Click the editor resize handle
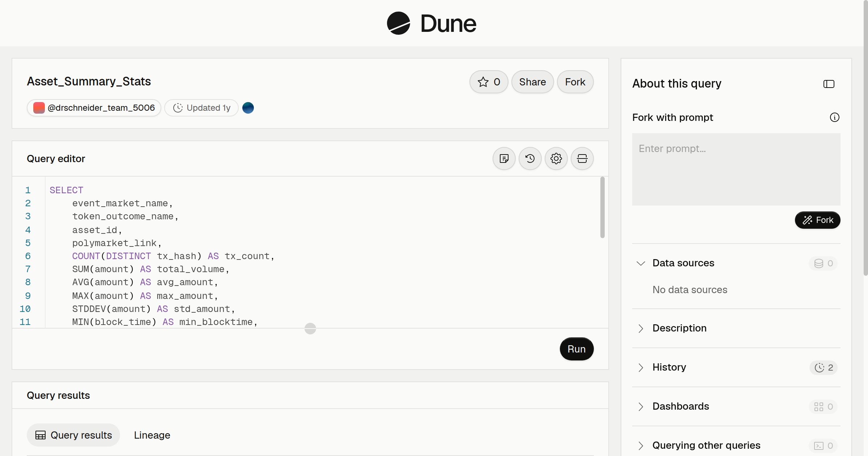 point(310,329)
